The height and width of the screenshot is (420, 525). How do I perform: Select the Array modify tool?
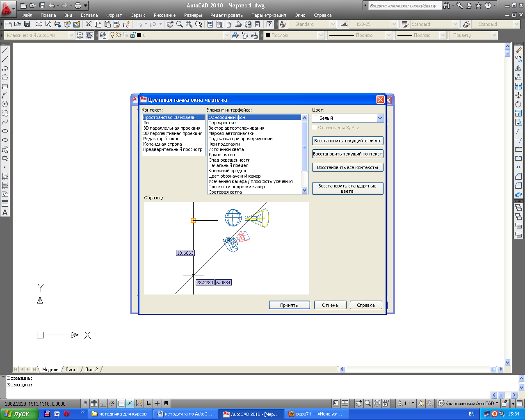[518, 86]
